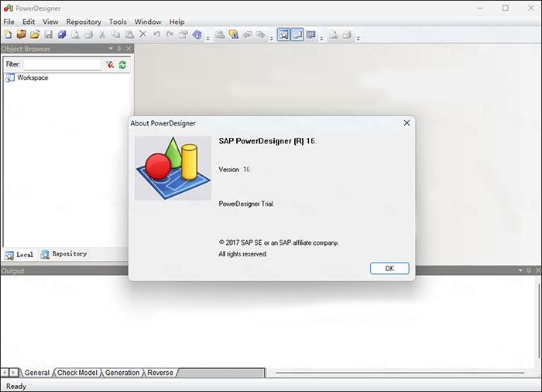Click the blue Help toolbar icon
The width and height of the screenshot is (542, 392).
[197, 35]
